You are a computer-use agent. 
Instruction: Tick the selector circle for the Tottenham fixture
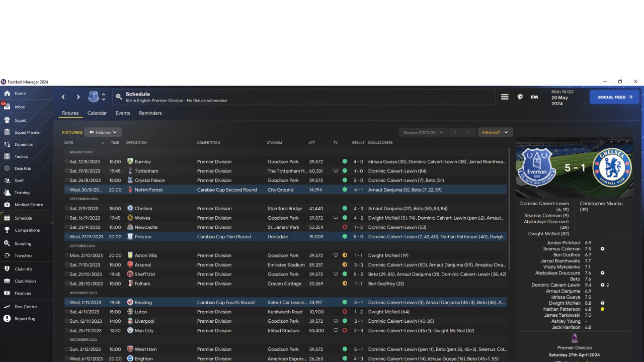[x=67, y=171]
